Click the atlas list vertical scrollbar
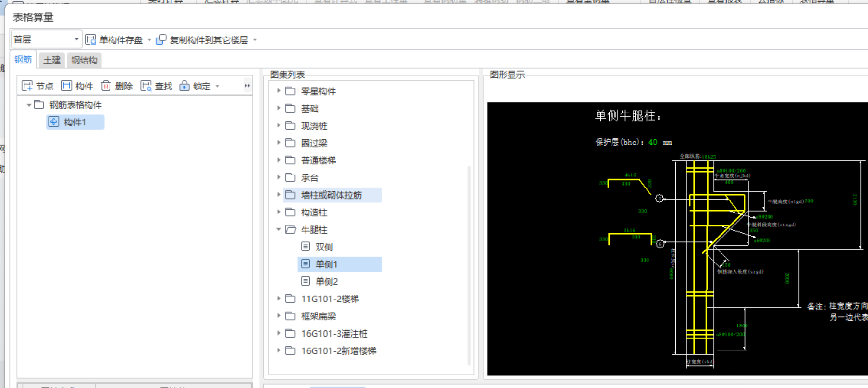 tap(469, 264)
